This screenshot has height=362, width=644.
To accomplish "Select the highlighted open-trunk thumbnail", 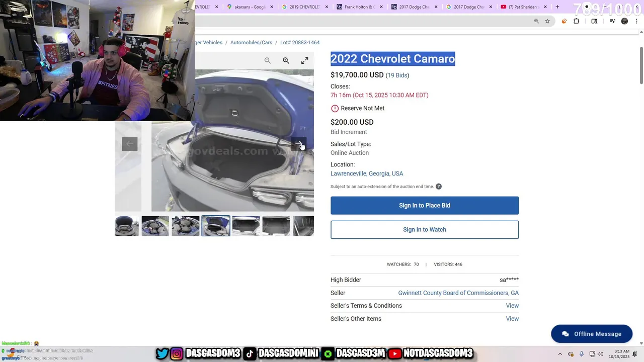I will [216, 226].
